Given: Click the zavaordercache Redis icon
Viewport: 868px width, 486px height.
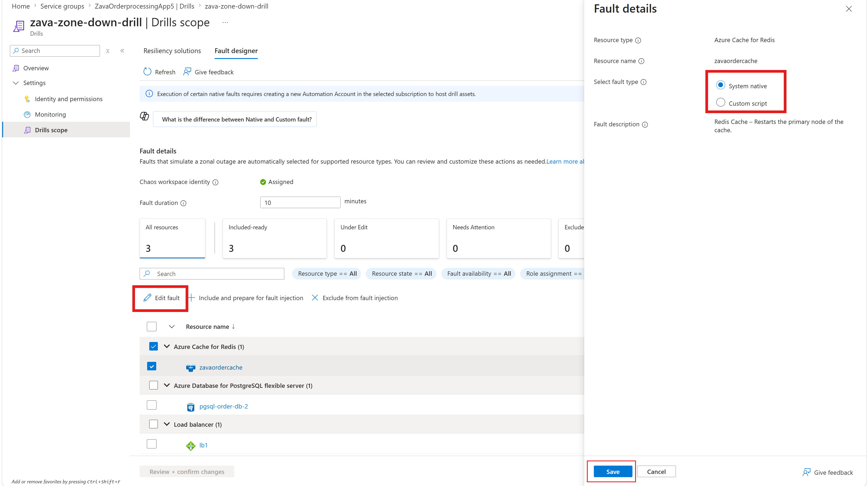Looking at the screenshot, I should click(x=191, y=368).
